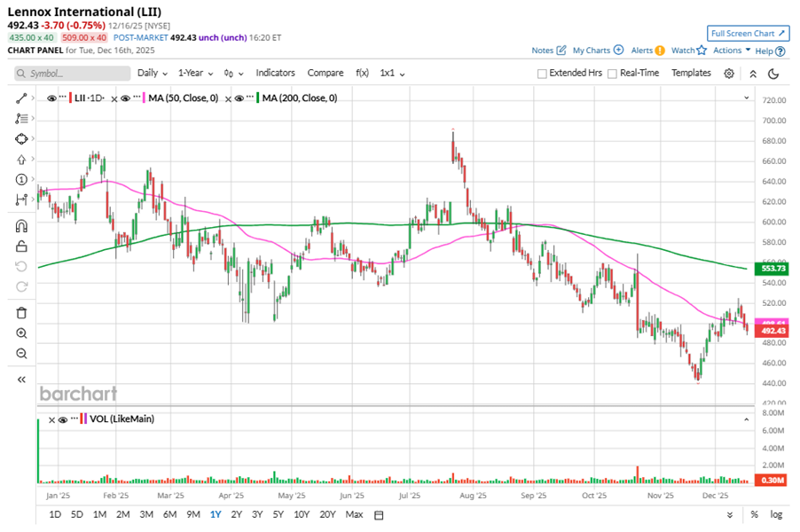Image resolution: width=800 pixels, height=532 pixels.
Task: Remove the MA 200 indicator
Action: pos(228,99)
